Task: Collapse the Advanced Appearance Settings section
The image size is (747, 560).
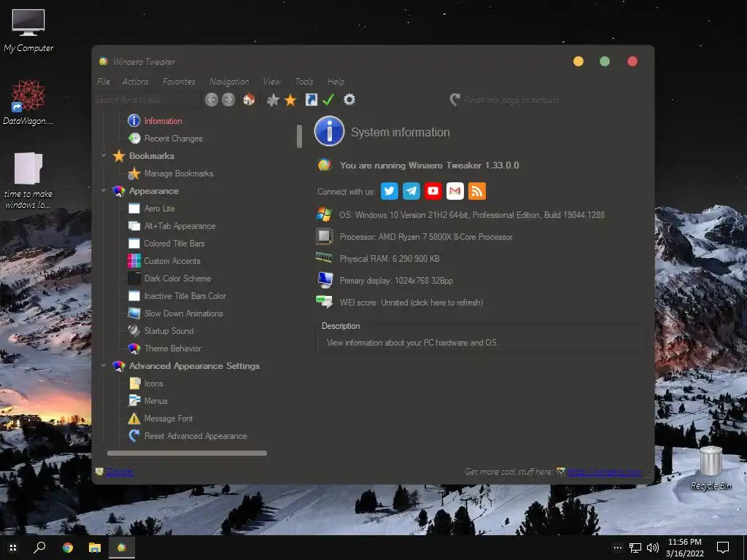Action: pyautogui.click(x=104, y=366)
